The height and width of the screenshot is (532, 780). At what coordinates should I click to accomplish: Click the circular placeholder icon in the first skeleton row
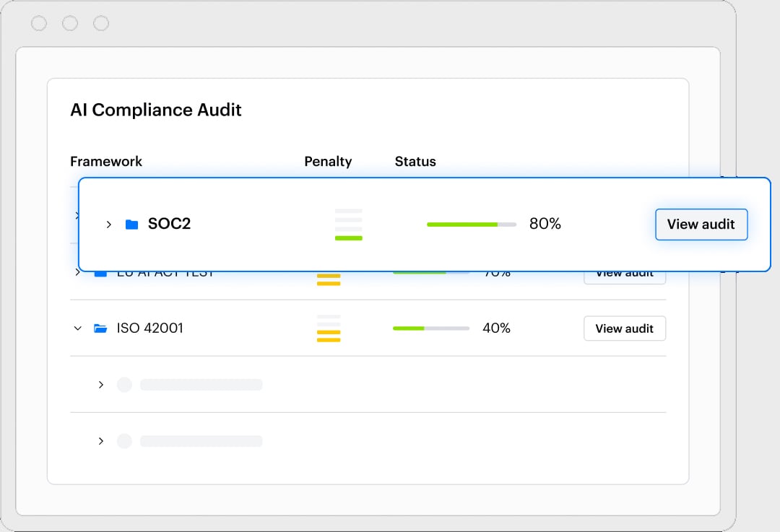pyautogui.click(x=123, y=384)
